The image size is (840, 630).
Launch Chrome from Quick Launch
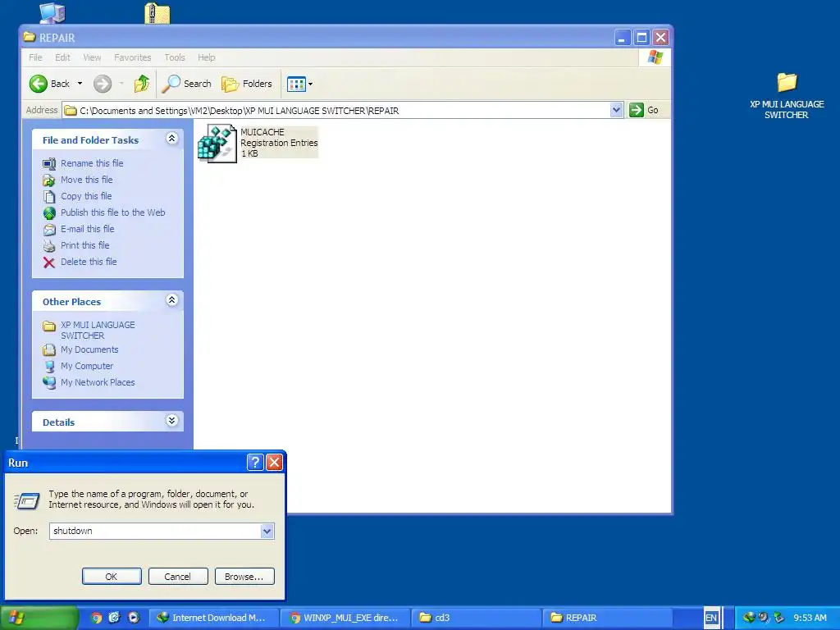[x=96, y=618]
